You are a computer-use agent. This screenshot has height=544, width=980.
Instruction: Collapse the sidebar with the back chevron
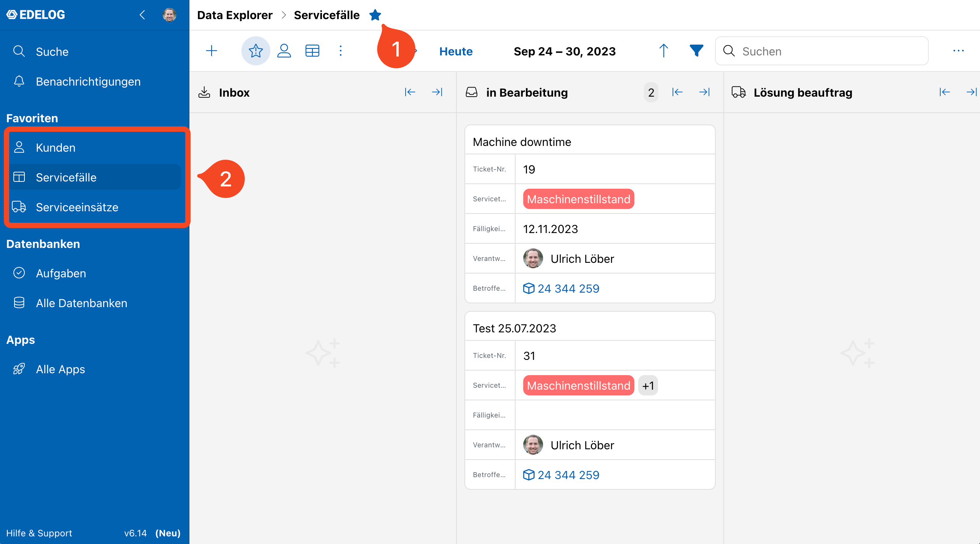[x=142, y=15]
